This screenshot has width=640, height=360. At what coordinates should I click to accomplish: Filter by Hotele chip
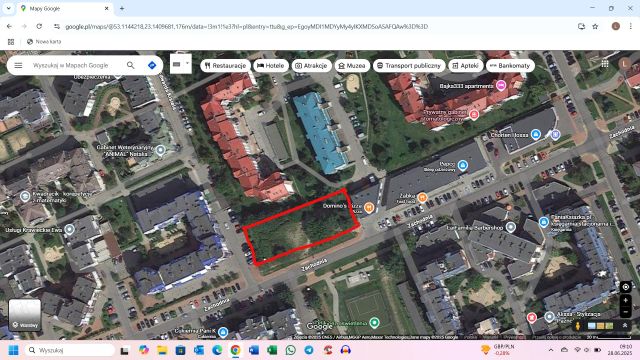(x=271, y=65)
